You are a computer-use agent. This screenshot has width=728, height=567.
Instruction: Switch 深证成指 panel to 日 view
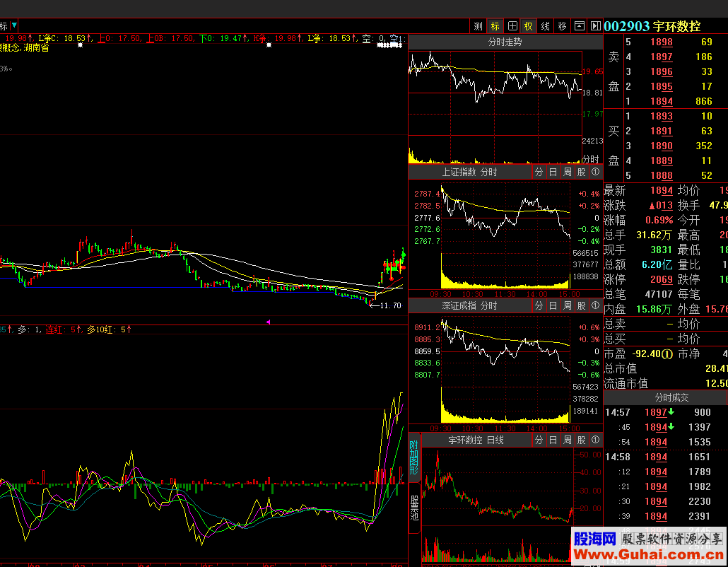pos(553,306)
